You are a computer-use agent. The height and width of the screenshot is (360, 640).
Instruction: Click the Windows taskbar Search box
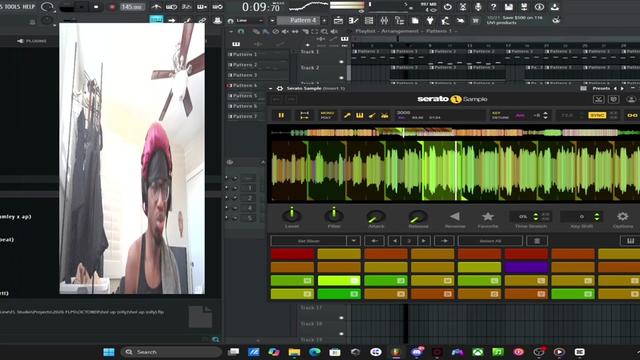171,352
